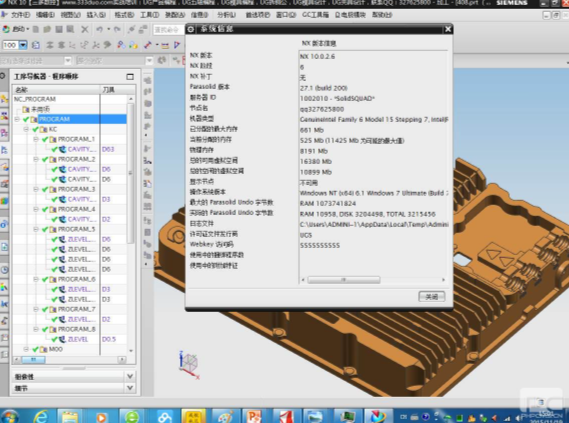This screenshot has height=423, width=569.
Task: Collapse the PROGRAM_5 tree node
Action: [36, 229]
